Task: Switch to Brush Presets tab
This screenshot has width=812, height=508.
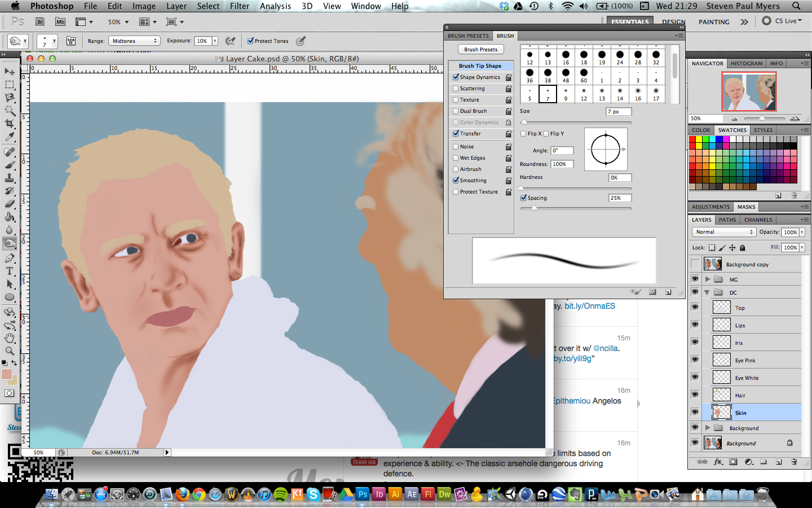Action: 468,36
